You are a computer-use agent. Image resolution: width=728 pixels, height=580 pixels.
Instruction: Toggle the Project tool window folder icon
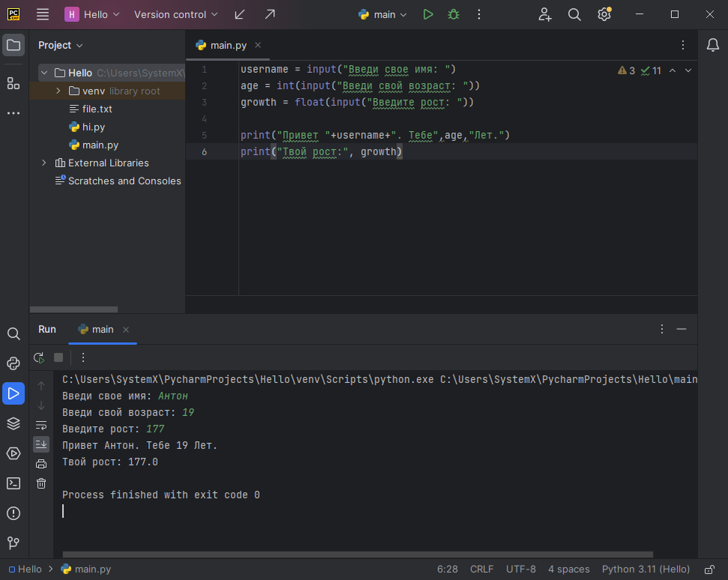pyautogui.click(x=13, y=45)
